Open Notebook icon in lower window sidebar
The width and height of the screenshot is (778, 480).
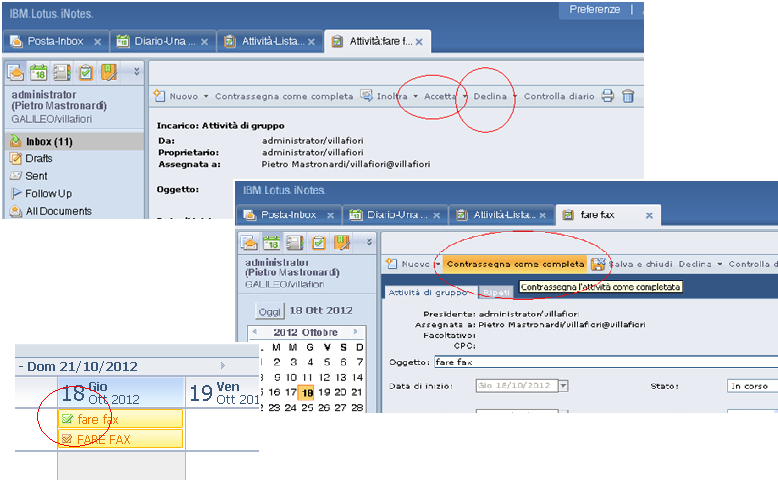[342, 242]
